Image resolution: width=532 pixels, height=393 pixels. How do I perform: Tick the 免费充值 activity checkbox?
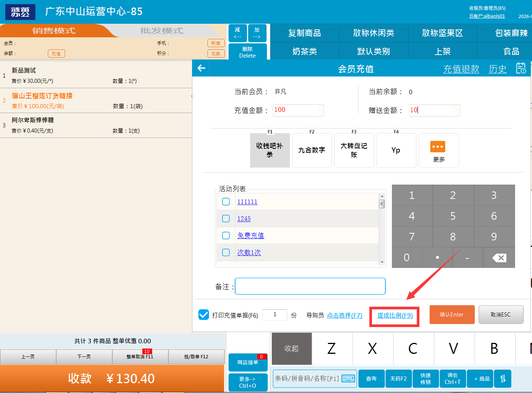pyautogui.click(x=226, y=235)
